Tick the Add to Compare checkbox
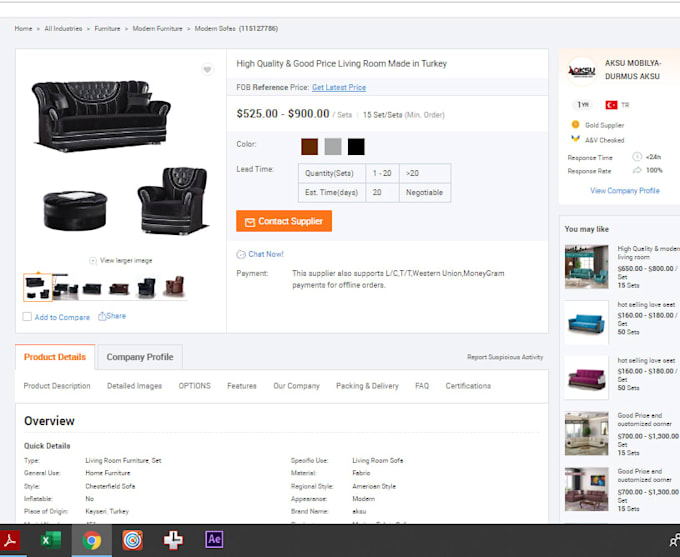The width and height of the screenshot is (680, 557). (27, 317)
